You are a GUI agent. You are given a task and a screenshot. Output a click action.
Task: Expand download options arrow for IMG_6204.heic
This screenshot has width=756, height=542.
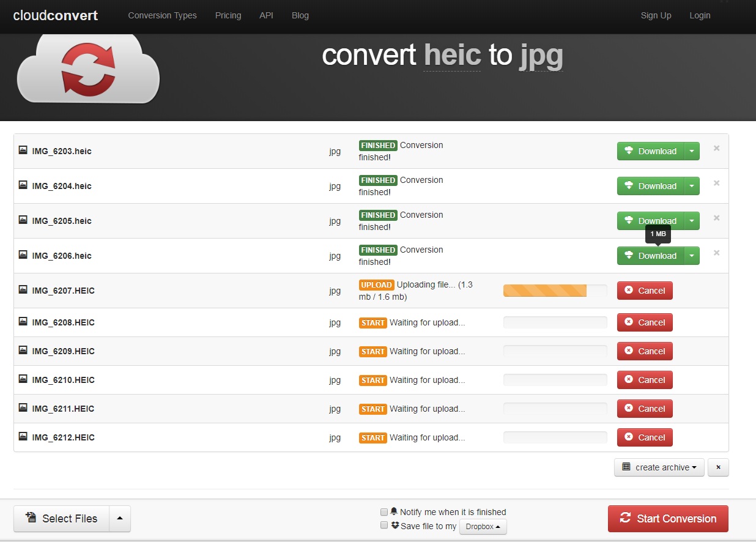(x=691, y=186)
